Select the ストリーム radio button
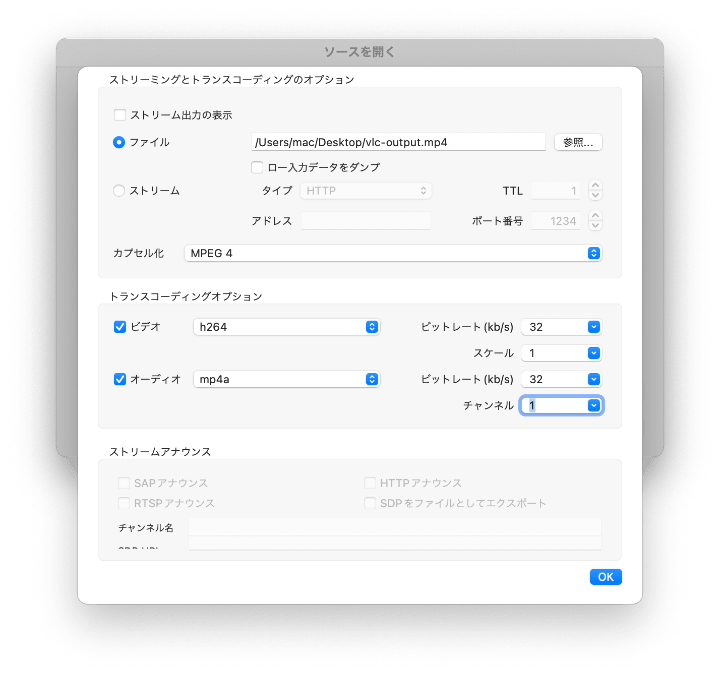The width and height of the screenshot is (720, 678). (x=119, y=191)
